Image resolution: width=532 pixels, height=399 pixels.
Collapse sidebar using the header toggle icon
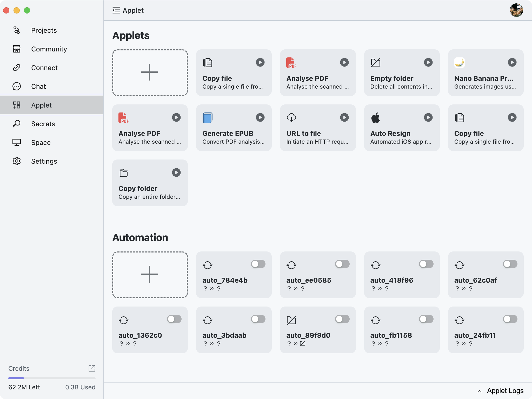pyautogui.click(x=116, y=10)
